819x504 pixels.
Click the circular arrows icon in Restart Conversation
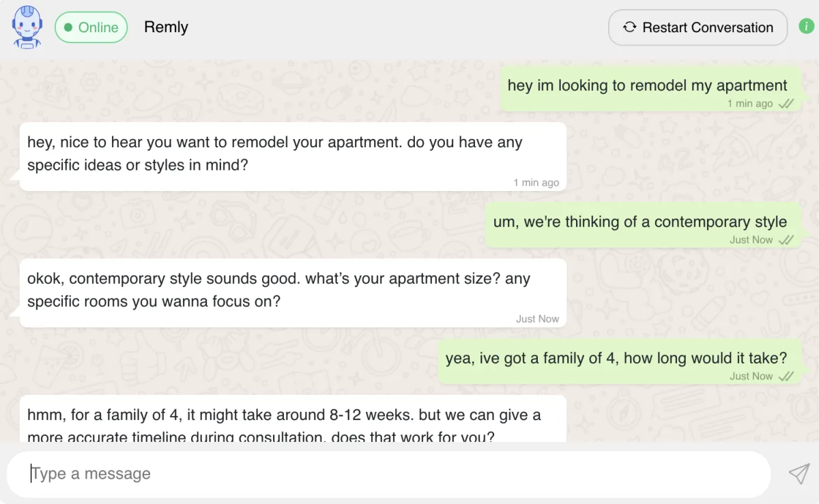629,27
